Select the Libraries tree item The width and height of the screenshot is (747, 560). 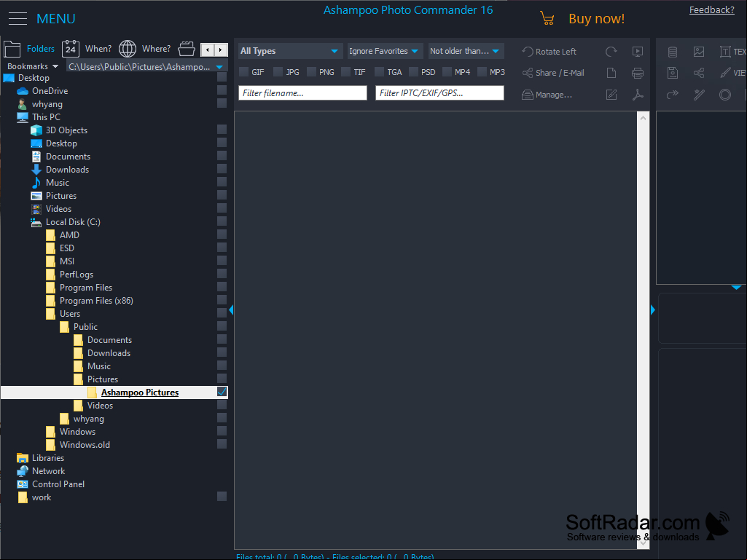[47, 457]
